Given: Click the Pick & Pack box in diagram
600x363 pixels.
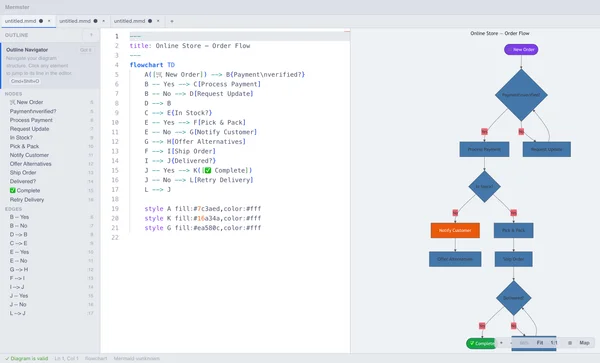Looking at the screenshot, I should (x=514, y=230).
